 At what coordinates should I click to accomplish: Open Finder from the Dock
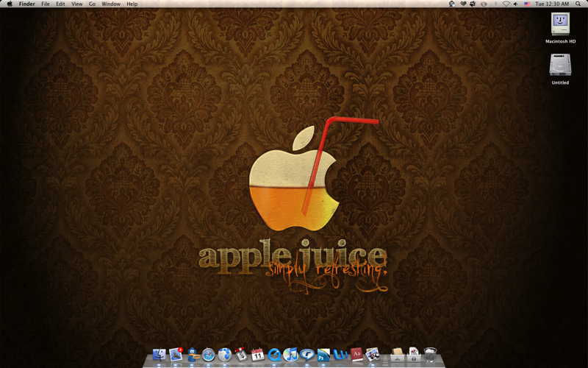point(159,355)
